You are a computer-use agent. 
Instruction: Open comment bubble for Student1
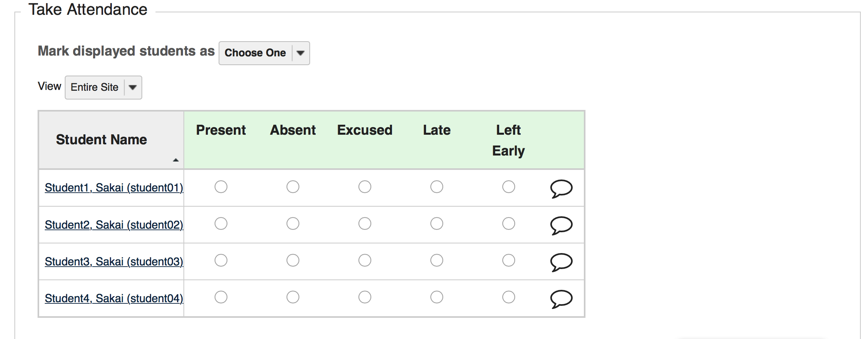561,188
